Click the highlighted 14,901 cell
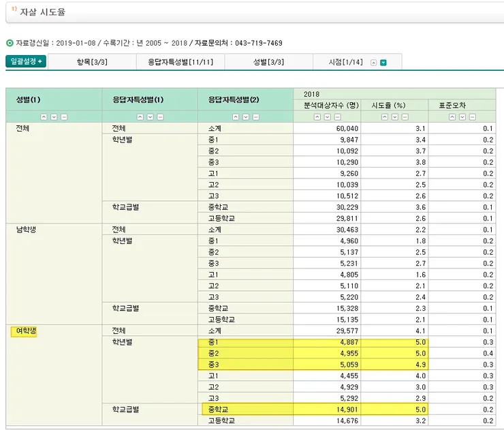The height and width of the screenshot is (430, 504). [x=327, y=410]
